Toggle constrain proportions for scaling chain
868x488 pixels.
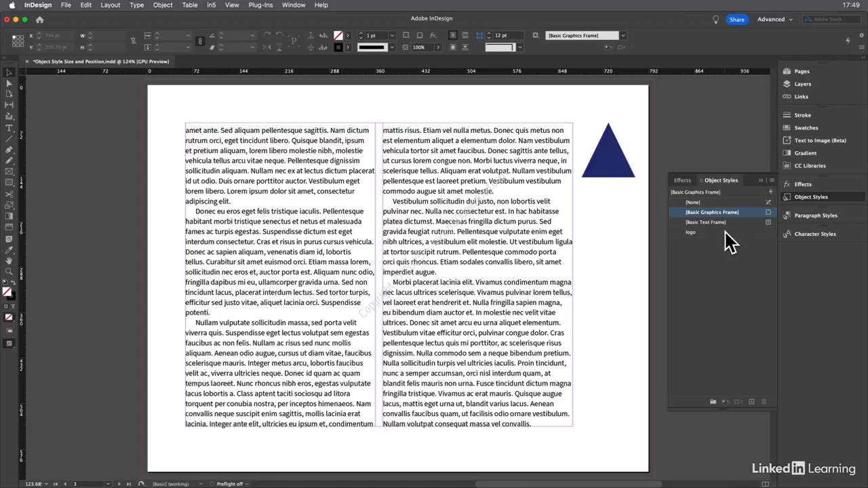click(x=200, y=41)
